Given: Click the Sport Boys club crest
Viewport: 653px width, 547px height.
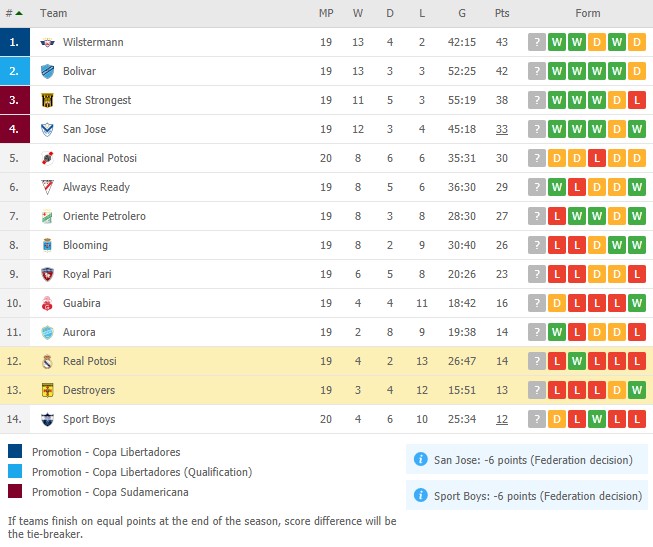Looking at the screenshot, I should tap(47, 420).
